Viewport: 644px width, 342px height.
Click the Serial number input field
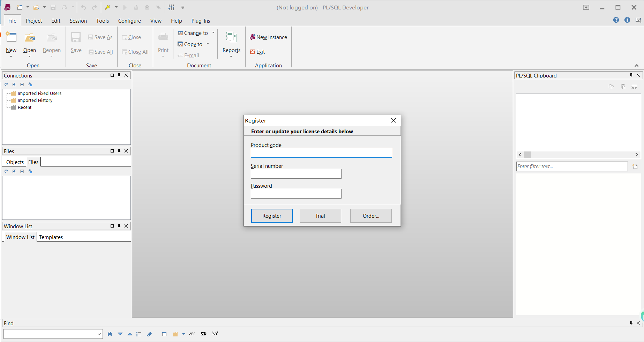pyautogui.click(x=296, y=174)
